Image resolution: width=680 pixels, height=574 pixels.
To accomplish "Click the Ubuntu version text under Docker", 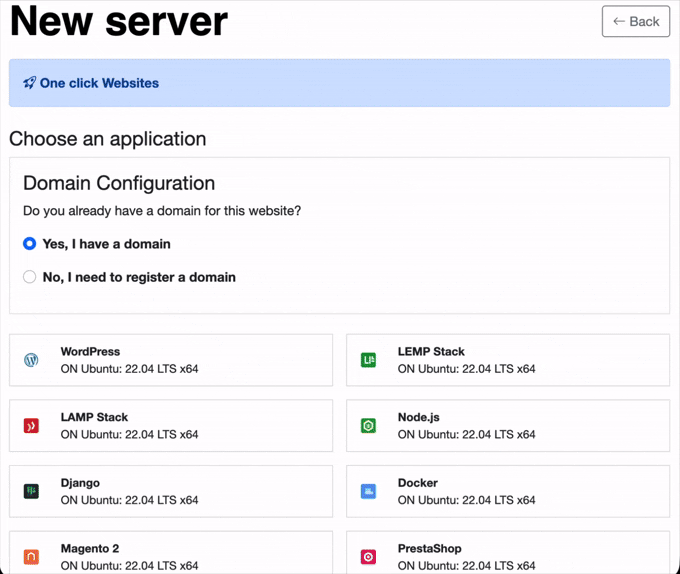I will (467, 500).
